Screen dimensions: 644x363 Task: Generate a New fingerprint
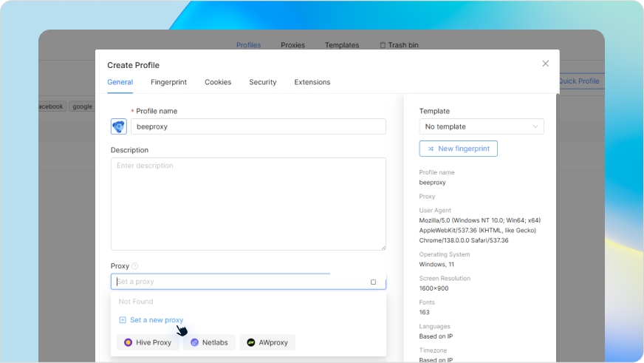coord(459,149)
